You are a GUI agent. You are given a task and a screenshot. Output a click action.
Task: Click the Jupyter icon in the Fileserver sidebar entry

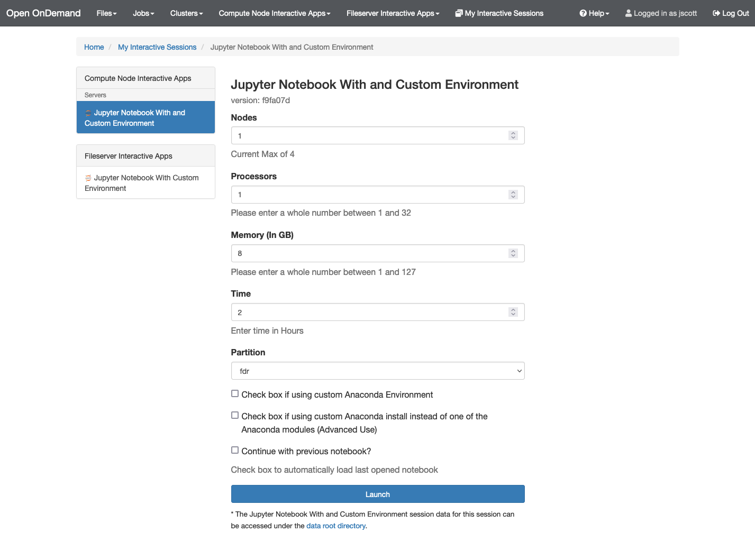point(88,178)
